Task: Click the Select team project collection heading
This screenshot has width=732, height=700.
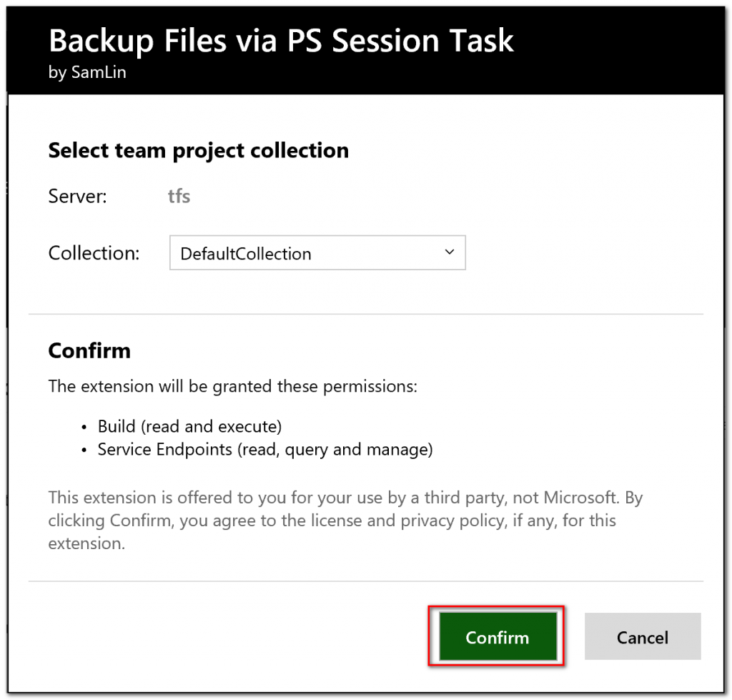Action: coord(198,151)
